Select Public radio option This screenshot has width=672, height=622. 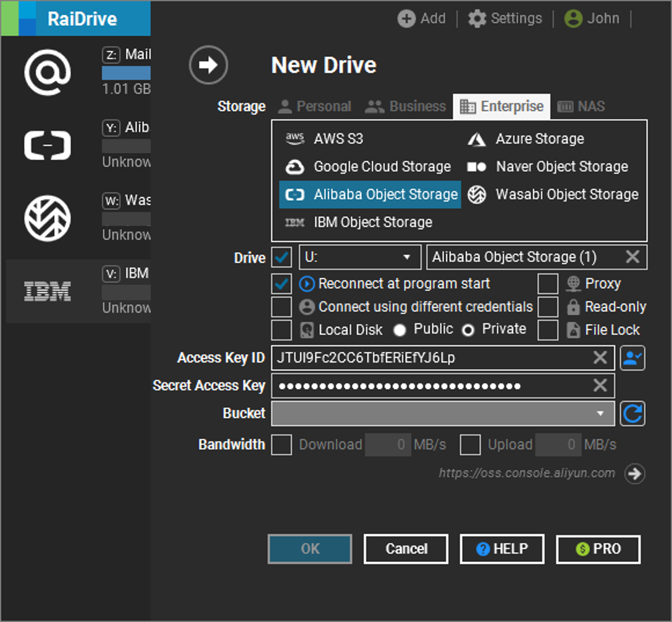(400, 330)
